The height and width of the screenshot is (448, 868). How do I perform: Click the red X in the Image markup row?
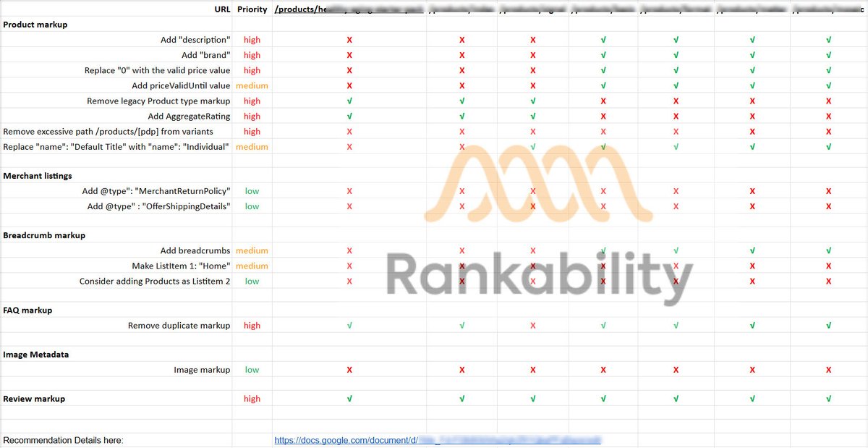point(349,370)
